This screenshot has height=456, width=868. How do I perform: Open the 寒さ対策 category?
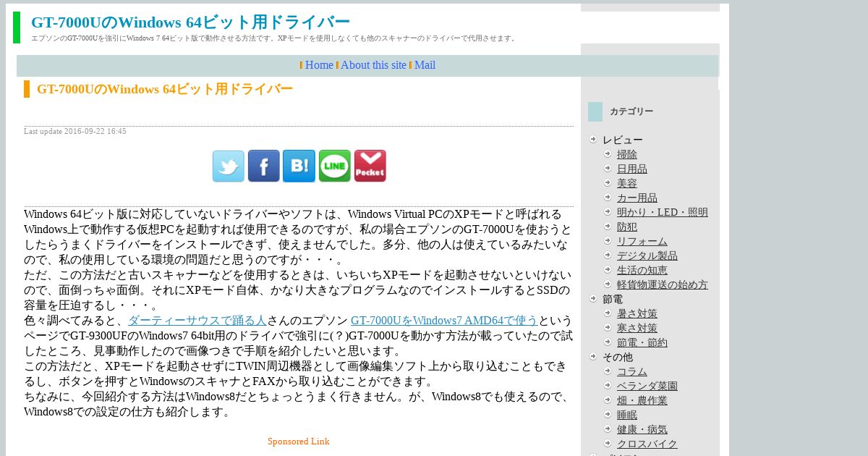(637, 328)
